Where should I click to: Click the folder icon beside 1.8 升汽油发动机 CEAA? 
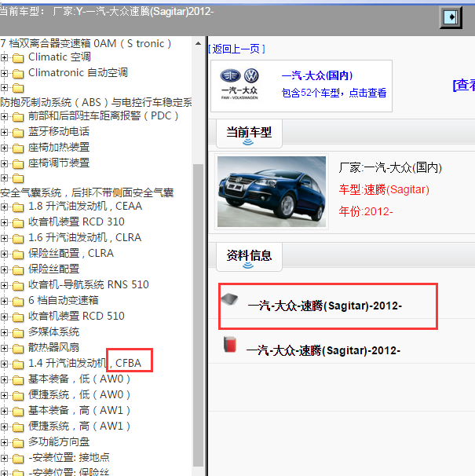(18, 207)
